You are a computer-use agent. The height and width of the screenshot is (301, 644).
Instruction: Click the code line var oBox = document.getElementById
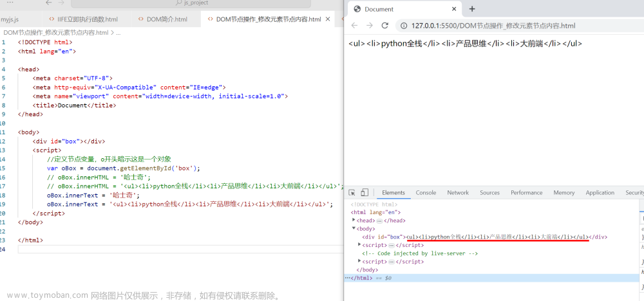pos(123,168)
